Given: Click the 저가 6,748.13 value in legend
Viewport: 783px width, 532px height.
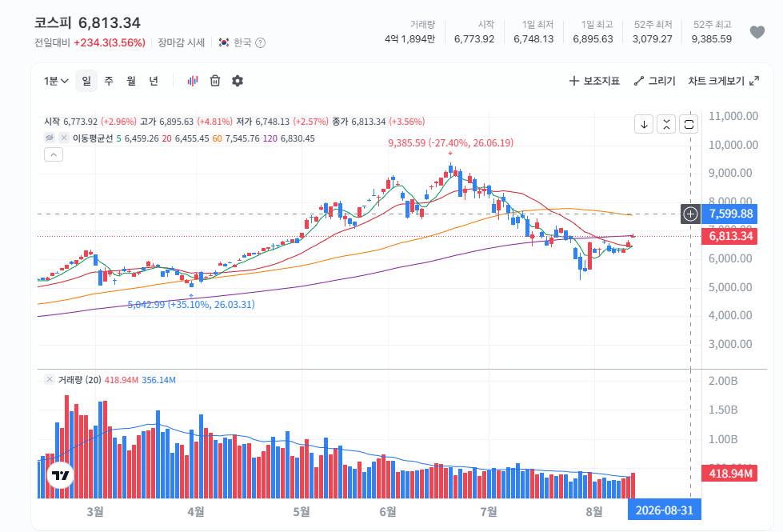Looking at the screenshot, I should coord(273,122).
